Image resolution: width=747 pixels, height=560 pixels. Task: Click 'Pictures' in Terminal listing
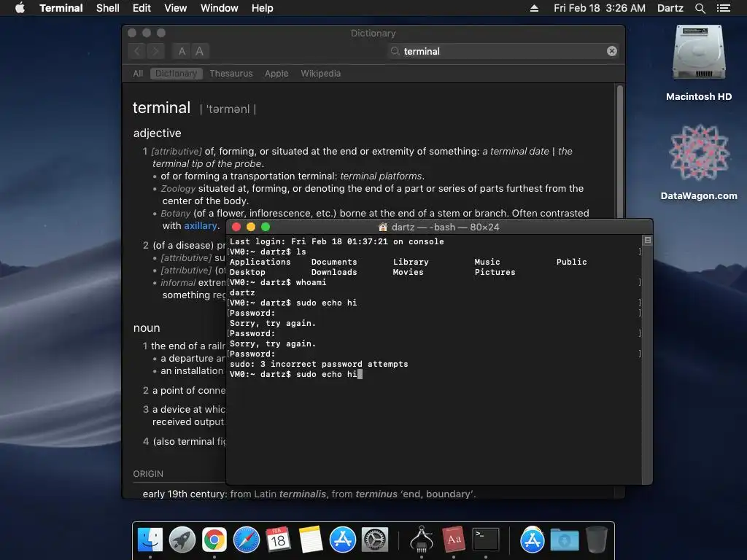495,273
